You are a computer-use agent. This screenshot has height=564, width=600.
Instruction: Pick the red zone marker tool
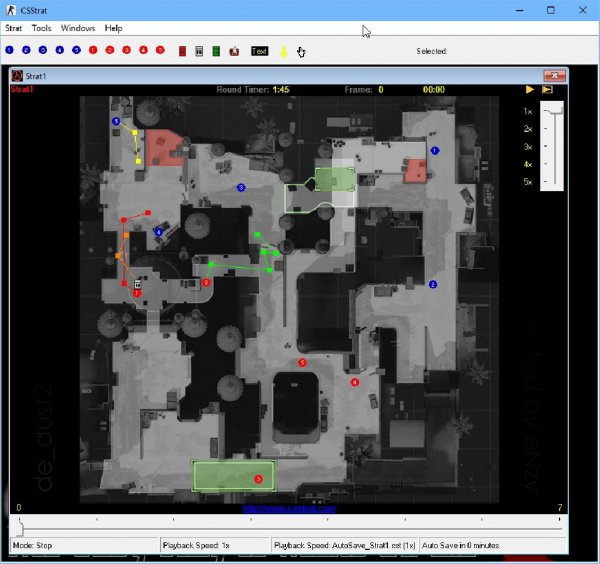pos(183,51)
